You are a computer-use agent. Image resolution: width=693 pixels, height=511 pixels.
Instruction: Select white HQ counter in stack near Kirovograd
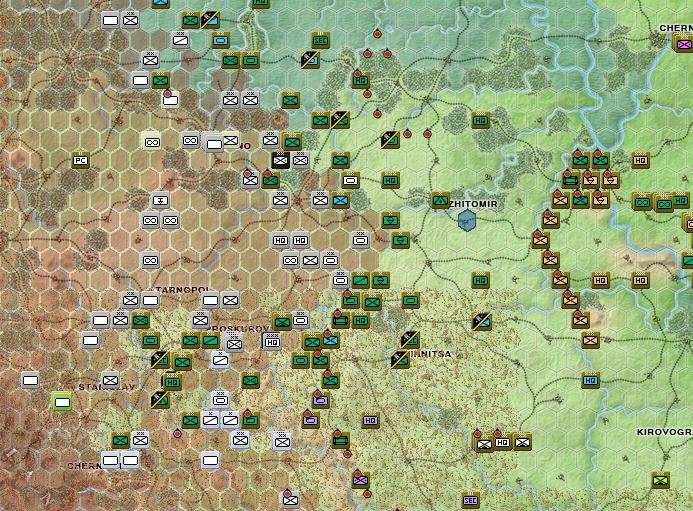tap(502, 442)
